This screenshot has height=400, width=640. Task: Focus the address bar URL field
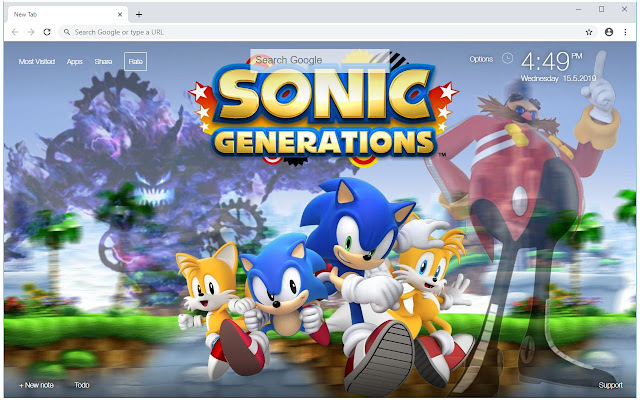327,32
